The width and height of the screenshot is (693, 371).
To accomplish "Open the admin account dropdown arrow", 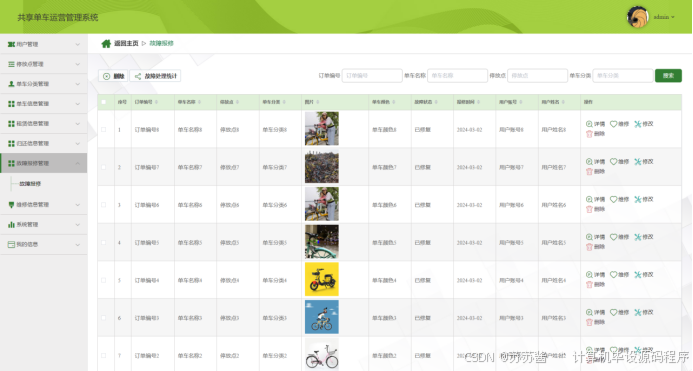I will pyautogui.click(x=673, y=17).
